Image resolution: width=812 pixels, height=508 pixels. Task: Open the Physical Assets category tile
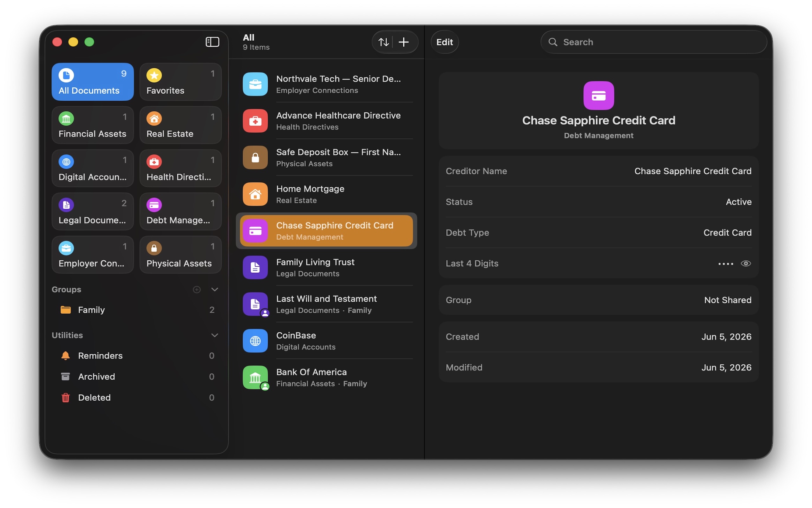click(x=180, y=255)
